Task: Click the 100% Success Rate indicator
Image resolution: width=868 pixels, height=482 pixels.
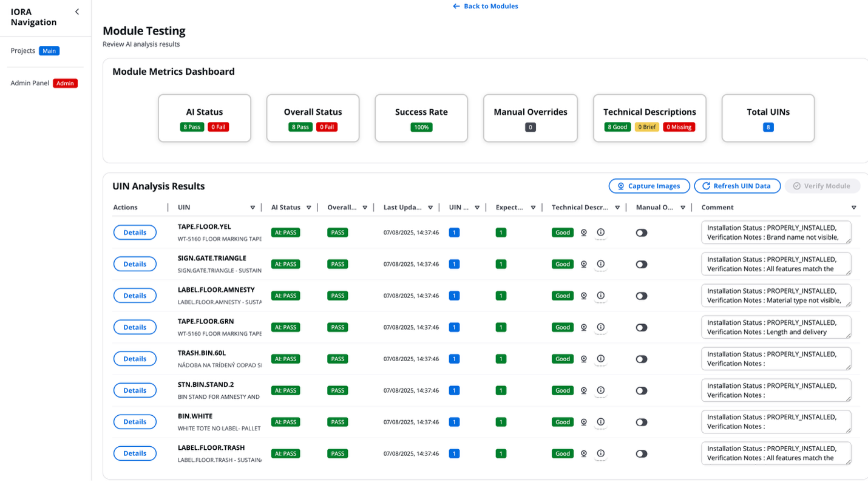Action: click(x=421, y=127)
